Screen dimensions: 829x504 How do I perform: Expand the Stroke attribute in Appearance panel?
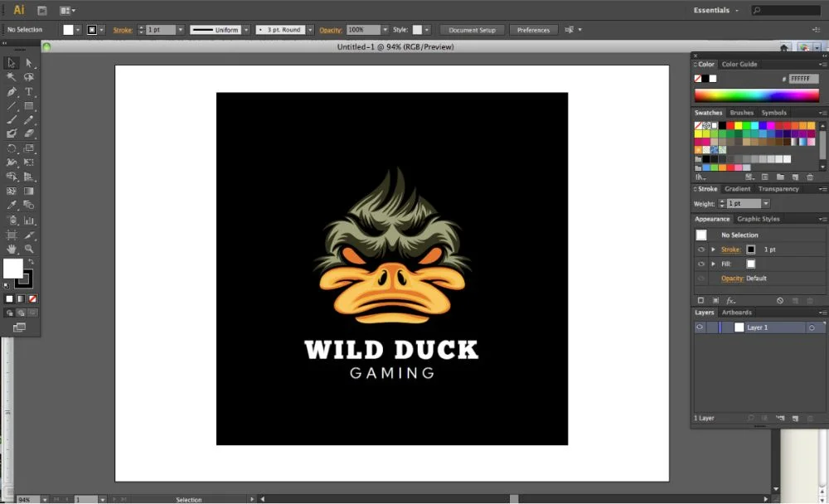713,250
